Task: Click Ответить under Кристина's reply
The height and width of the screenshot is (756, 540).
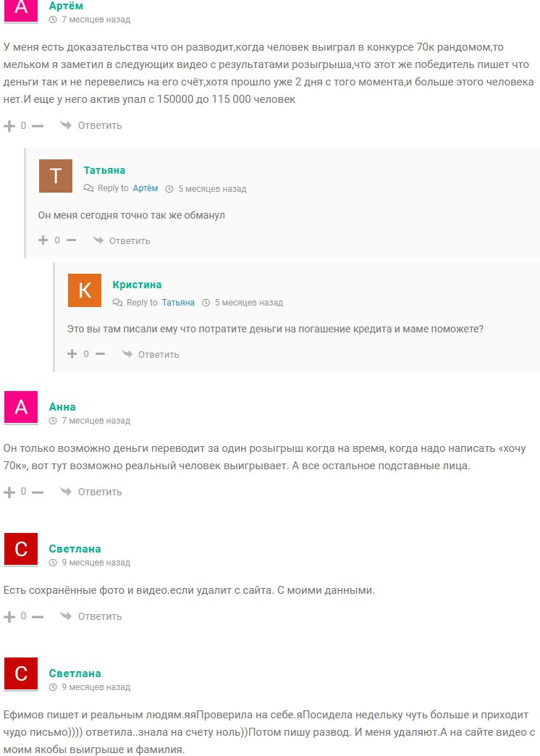Action: point(151,354)
